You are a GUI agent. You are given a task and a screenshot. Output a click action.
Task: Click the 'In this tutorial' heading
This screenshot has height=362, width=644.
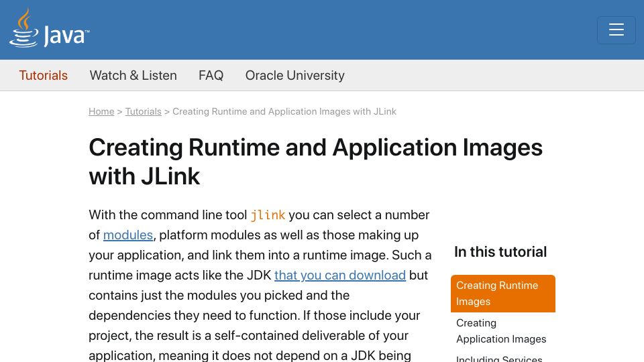500,251
